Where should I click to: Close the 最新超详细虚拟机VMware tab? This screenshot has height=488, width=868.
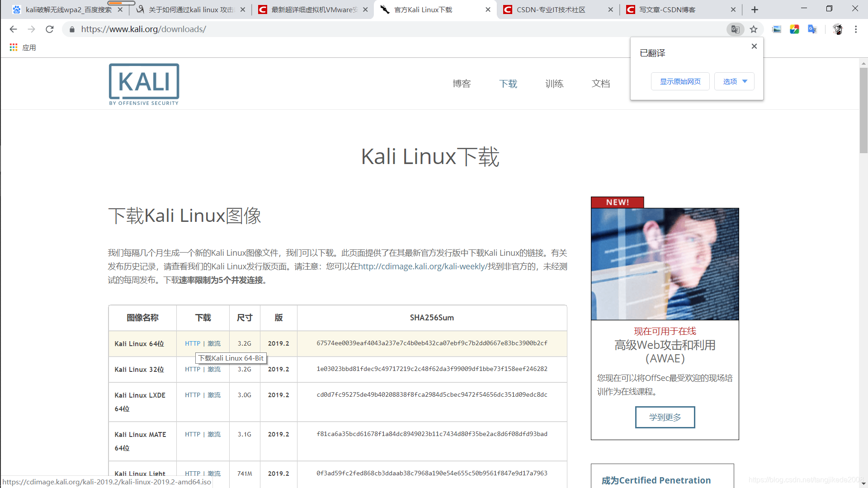coord(365,9)
